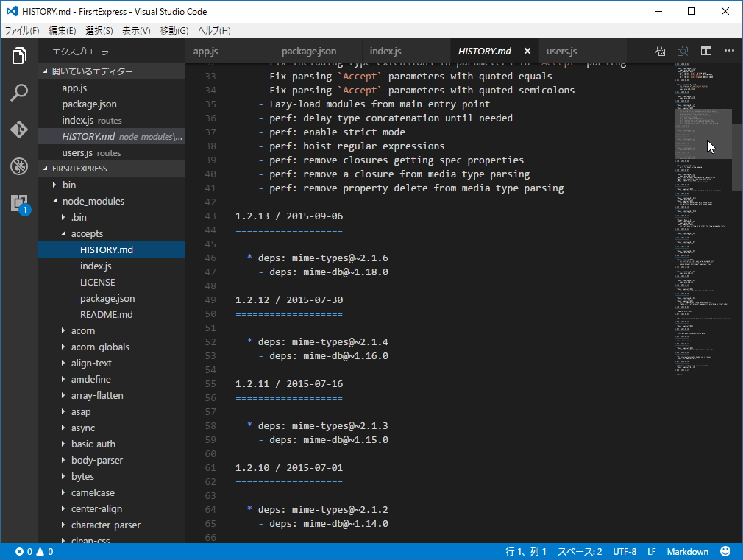Change line ending via LF indicator
This screenshot has width=743, height=560.
click(x=652, y=551)
